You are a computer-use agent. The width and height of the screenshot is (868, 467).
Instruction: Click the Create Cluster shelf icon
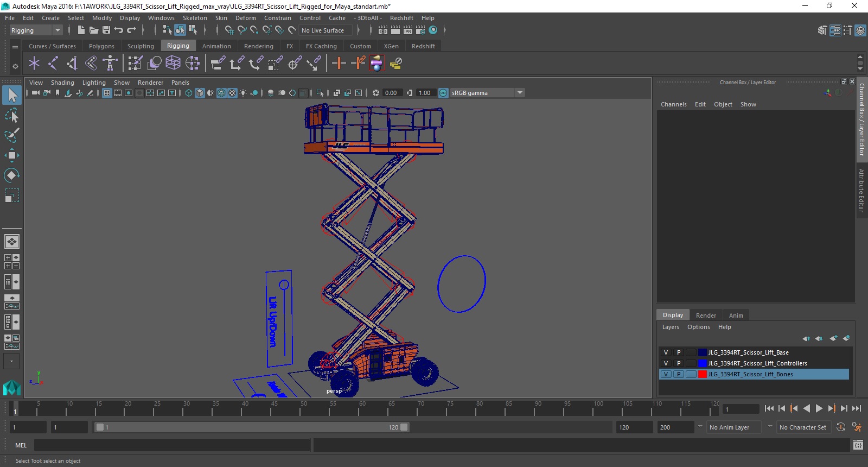pyautogui.click(x=193, y=64)
